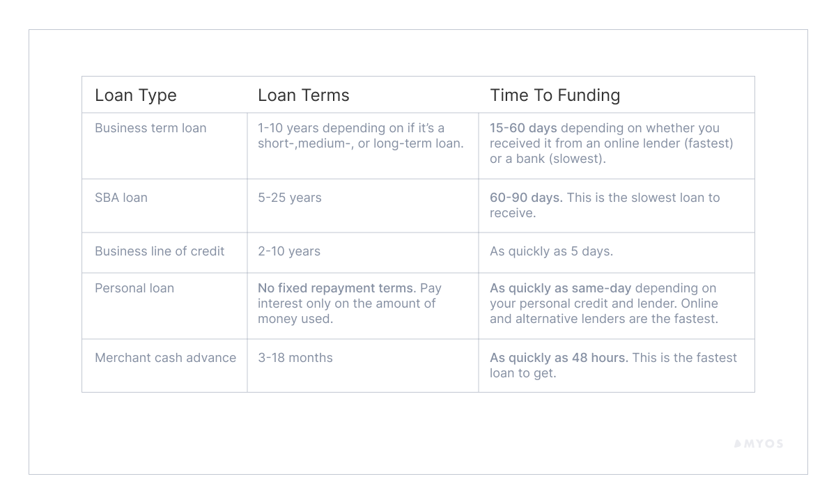
Task: Select the Merchant cash advance cell
Action: (x=165, y=358)
